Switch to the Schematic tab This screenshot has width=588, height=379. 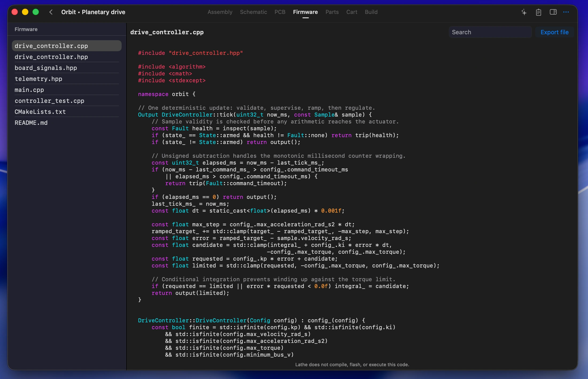click(253, 12)
